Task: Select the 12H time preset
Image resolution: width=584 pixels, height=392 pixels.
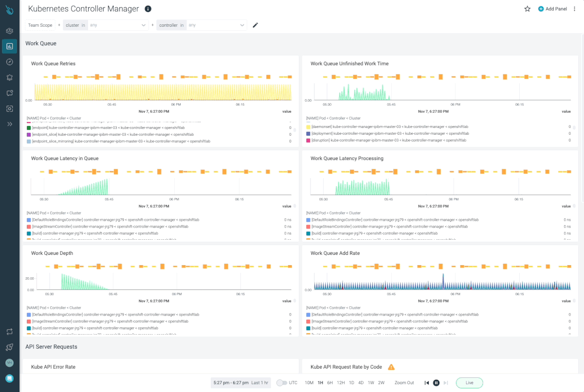Action: click(341, 383)
